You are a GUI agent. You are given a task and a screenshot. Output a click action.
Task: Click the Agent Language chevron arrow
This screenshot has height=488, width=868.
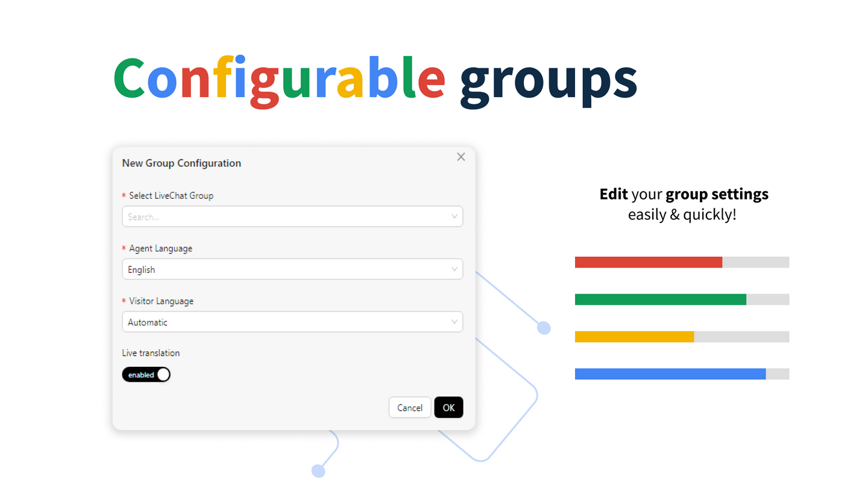coord(454,269)
